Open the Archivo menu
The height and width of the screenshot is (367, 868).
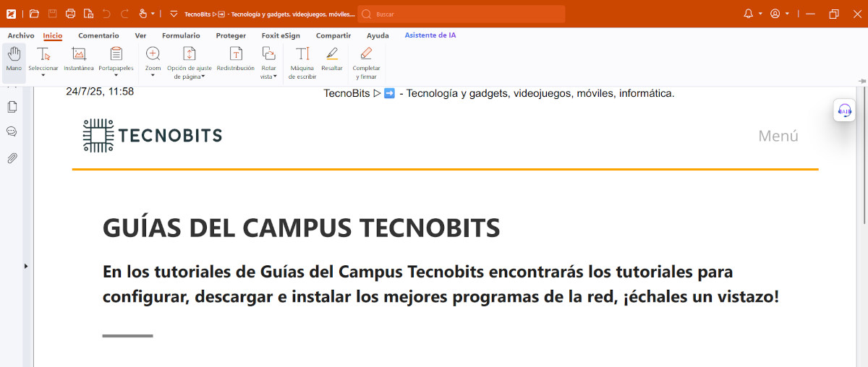pos(21,35)
